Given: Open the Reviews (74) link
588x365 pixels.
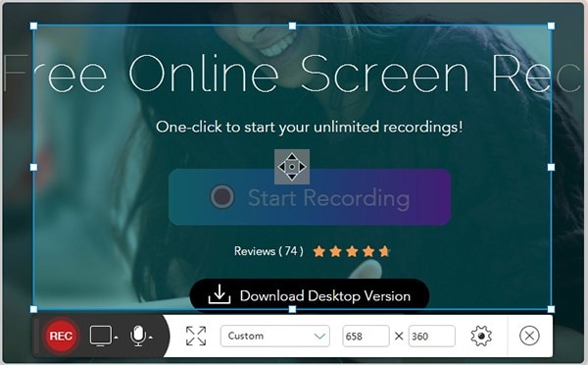Looking at the screenshot, I should click(269, 251).
